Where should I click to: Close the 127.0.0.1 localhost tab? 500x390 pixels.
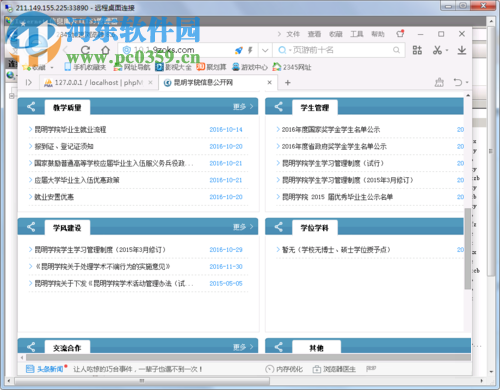click(150, 82)
